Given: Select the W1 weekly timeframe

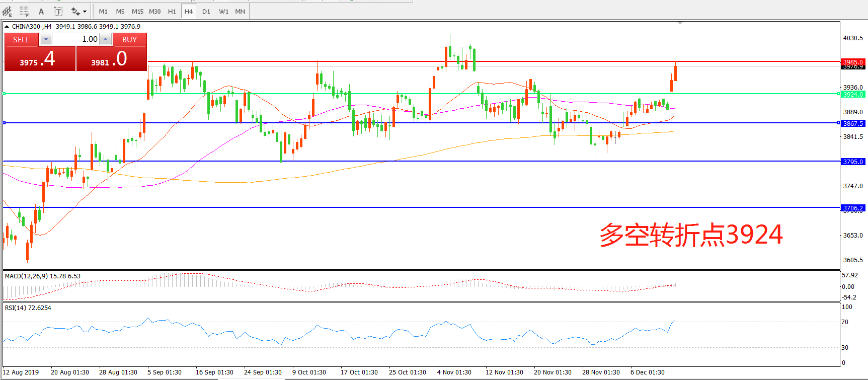Looking at the screenshot, I should [x=223, y=11].
